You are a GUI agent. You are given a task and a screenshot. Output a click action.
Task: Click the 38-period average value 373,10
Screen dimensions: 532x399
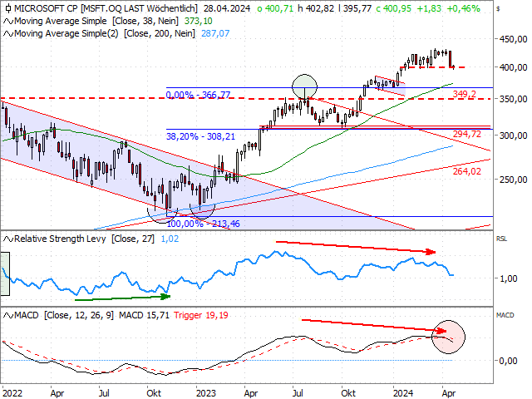[198, 21]
